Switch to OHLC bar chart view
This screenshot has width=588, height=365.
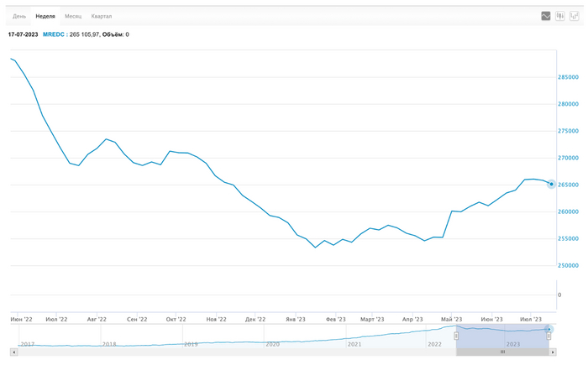coord(575,16)
